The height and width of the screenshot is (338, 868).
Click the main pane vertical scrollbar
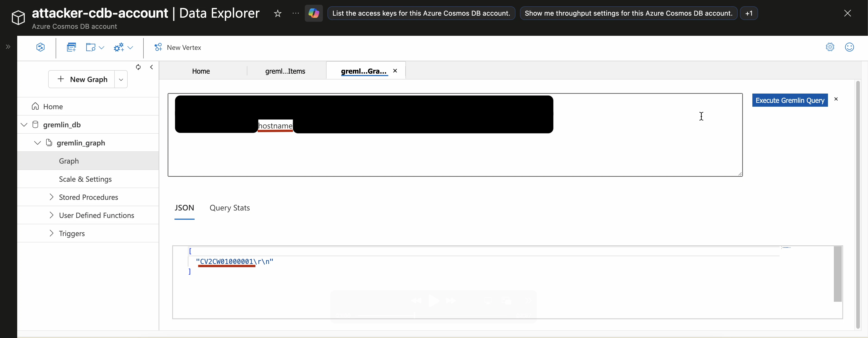858,204
